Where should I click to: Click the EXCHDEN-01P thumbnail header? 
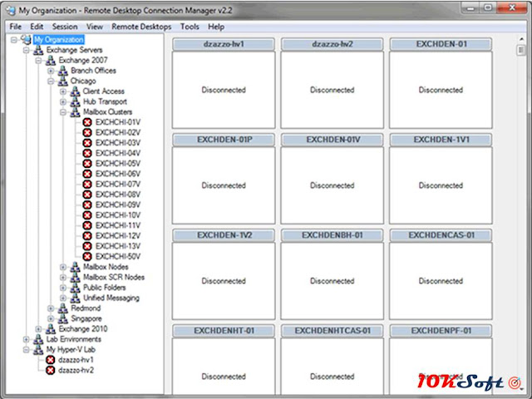tap(224, 140)
